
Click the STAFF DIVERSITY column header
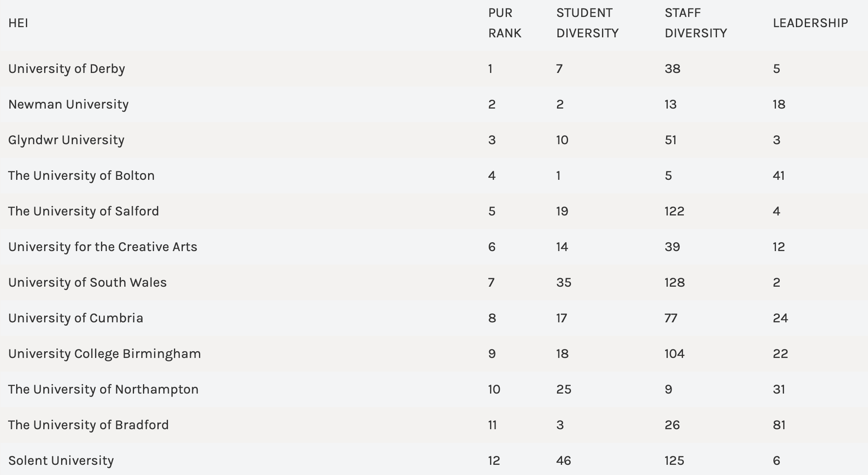point(695,23)
